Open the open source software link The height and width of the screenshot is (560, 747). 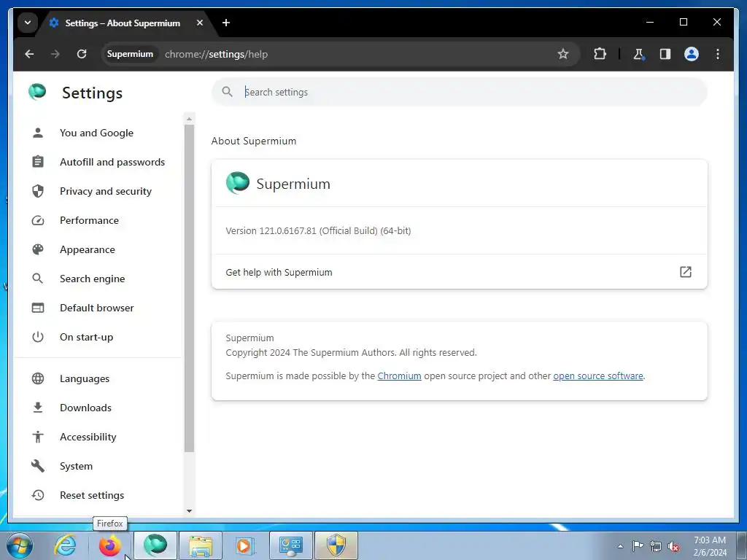[x=598, y=376]
